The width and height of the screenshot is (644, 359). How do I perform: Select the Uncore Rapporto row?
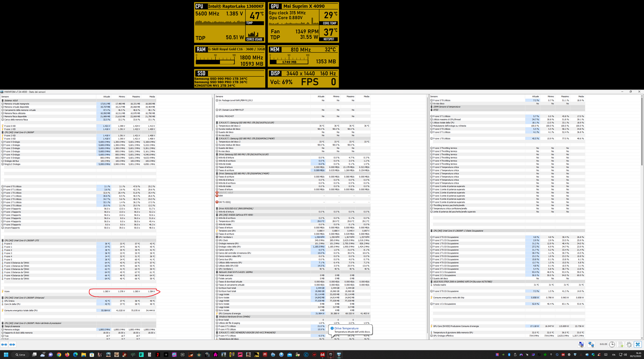[79, 228]
